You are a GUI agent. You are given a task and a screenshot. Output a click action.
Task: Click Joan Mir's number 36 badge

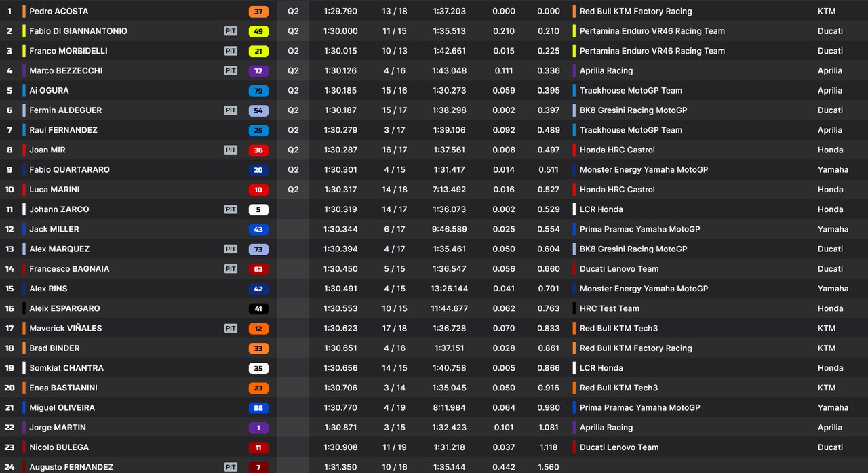click(x=258, y=150)
